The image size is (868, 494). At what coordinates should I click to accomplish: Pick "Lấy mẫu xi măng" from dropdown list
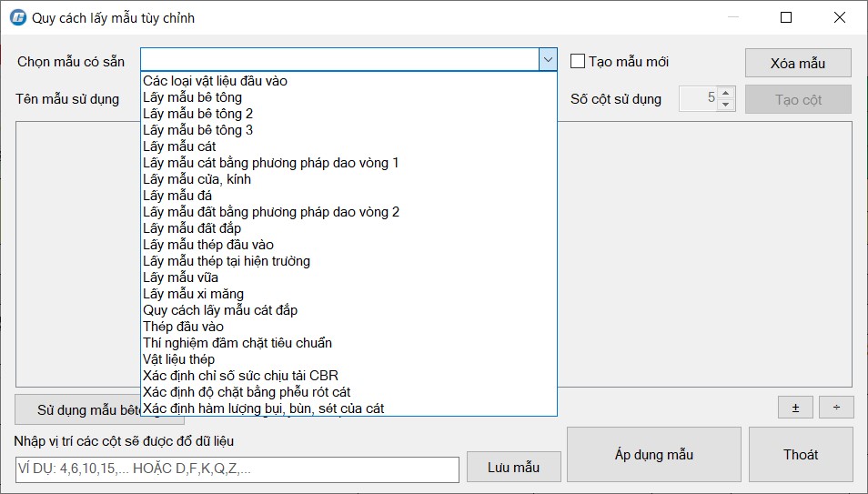(193, 294)
